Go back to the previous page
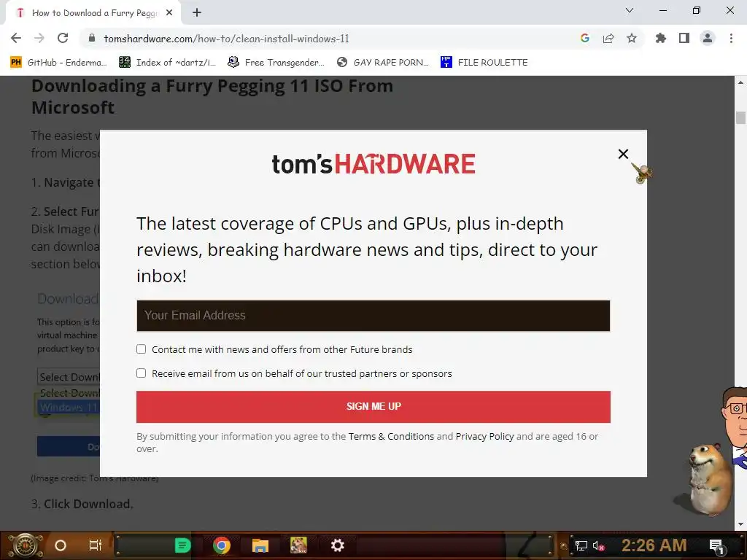 (x=16, y=38)
